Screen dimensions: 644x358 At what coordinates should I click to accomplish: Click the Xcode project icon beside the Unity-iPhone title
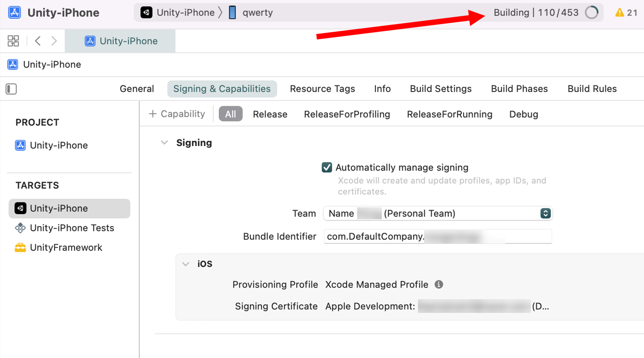15,12
